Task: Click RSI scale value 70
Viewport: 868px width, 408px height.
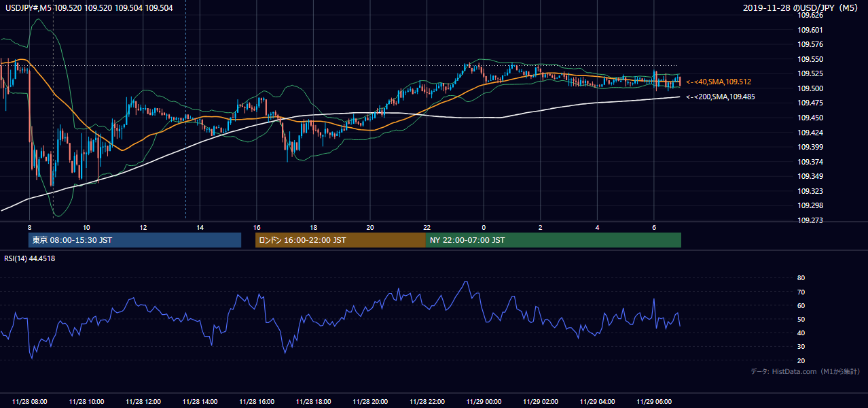Action: click(x=801, y=292)
